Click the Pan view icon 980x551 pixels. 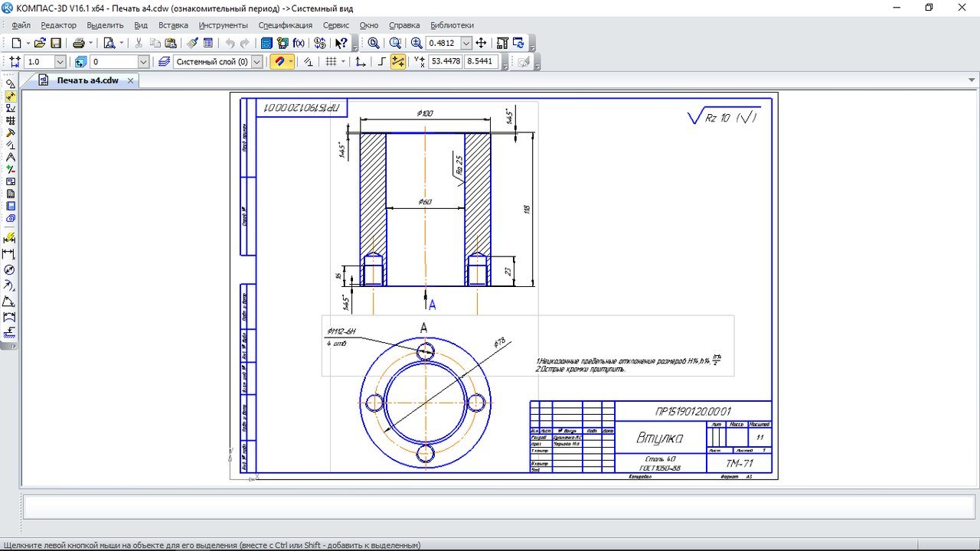click(x=482, y=44)
